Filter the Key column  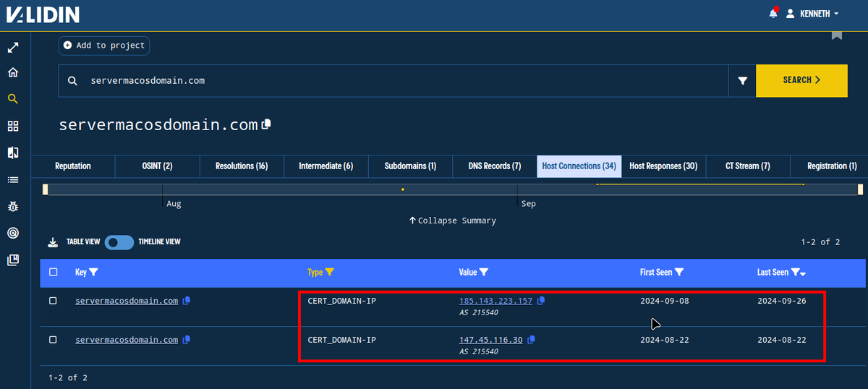tap(94, 273)
